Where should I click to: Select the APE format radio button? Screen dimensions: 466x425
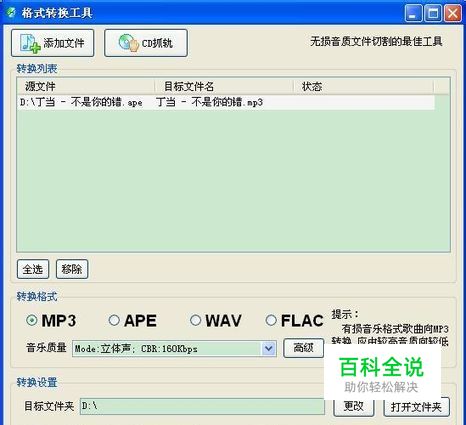(114, 320)
